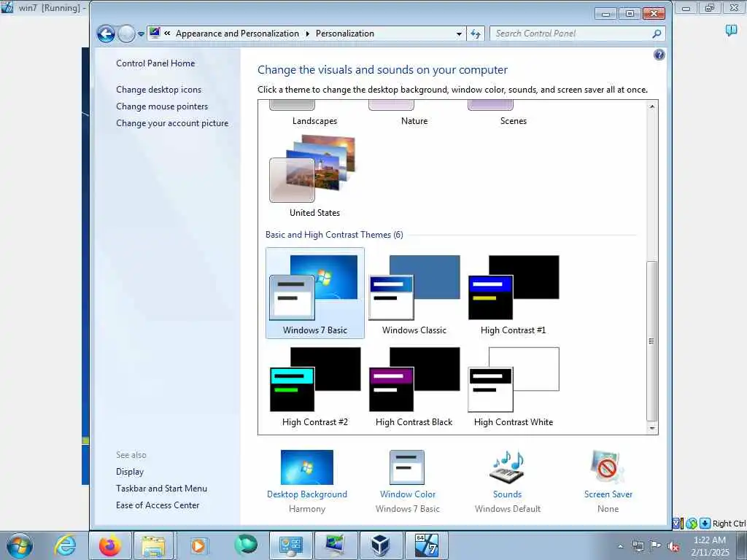Open Ease of Access Center link

(158, 505)
